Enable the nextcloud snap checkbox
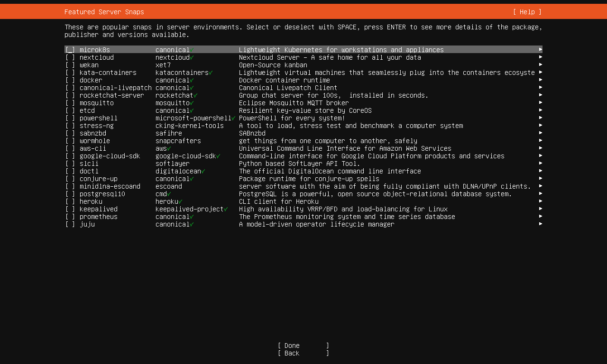This screenshot has width=607, height=364. [70, 57]
